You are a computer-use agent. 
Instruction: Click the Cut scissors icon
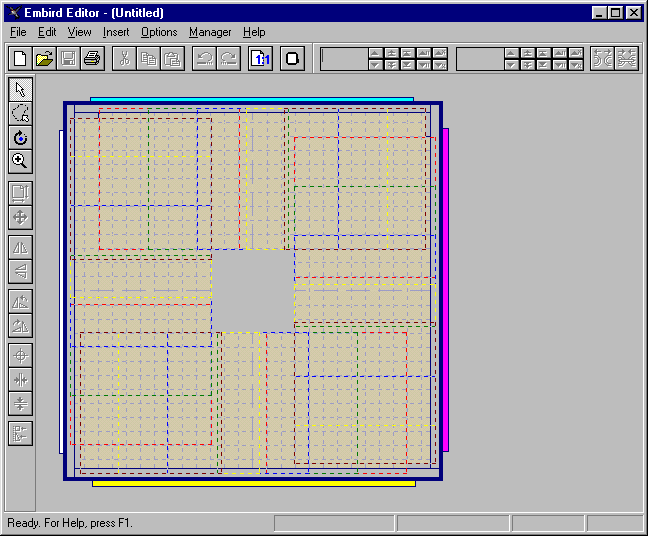tap(124, 58)
